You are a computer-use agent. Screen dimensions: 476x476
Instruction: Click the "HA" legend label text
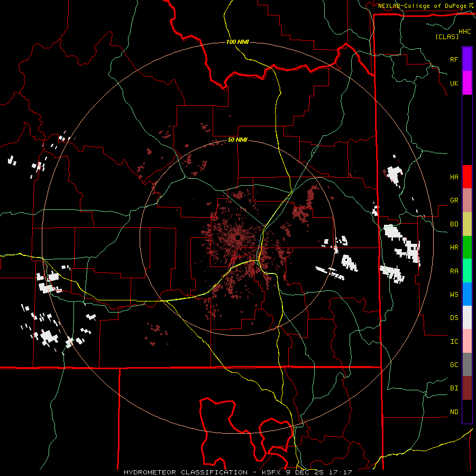[454, 177]
